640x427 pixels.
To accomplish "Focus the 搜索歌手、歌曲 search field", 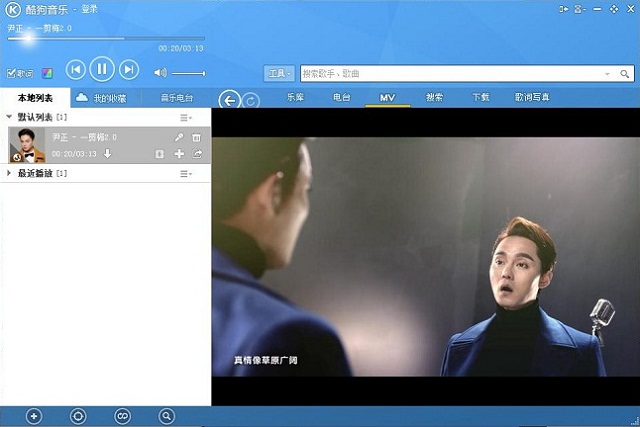I will pos(451,73).
